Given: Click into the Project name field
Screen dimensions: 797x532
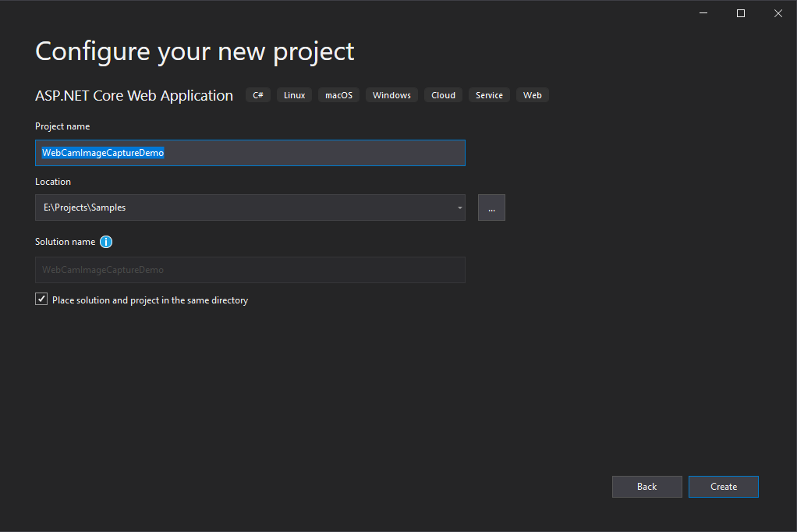Looking at the screenshot, I should point(250,153).
